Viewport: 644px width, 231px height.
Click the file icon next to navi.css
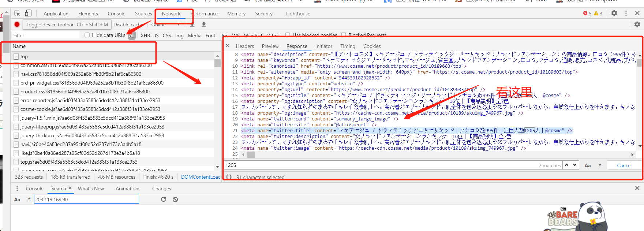pos(16,74)
